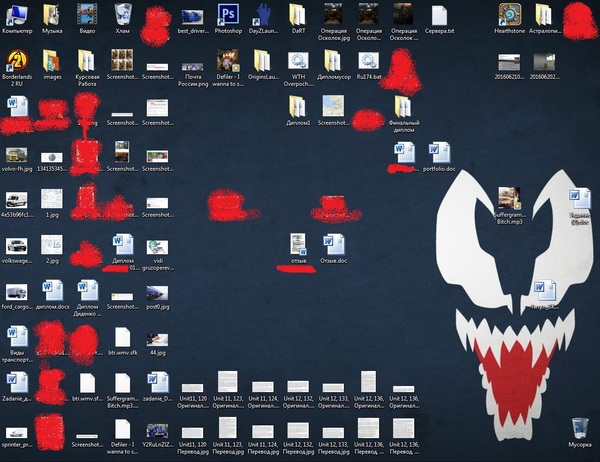The width and height of the screenshot is (600, 462).
Task: Open the Мусорка recycle bin
Action: click(x=580, y=430)
